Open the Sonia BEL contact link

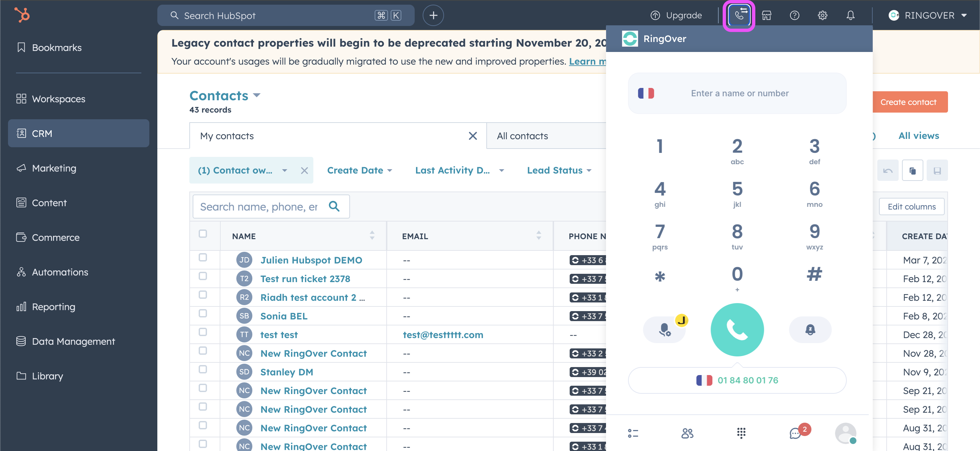pos(283,316)
